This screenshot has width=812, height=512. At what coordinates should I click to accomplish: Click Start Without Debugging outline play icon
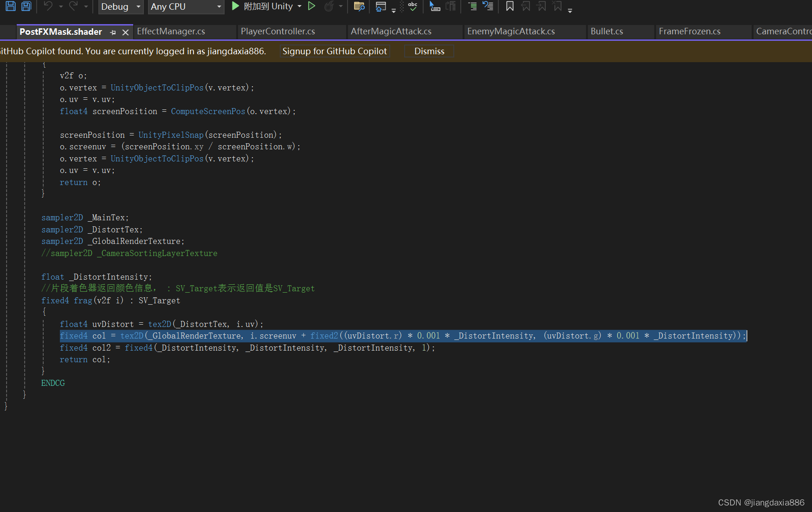(x=312, y=6)
